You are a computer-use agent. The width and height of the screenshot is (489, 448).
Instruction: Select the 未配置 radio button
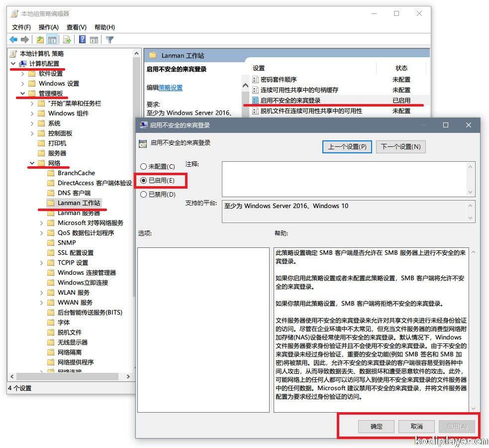144,167
